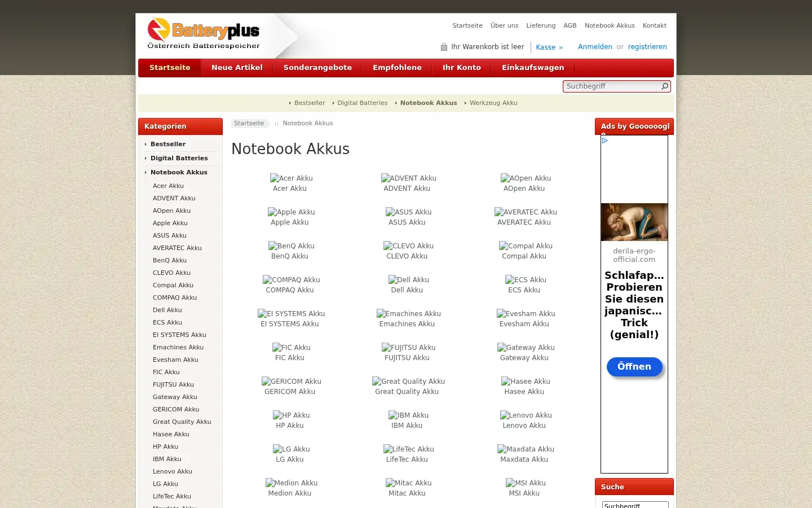Open Acer Akku in the sidebar list
This screenshot has width=812, height=508.
[168, 186]
